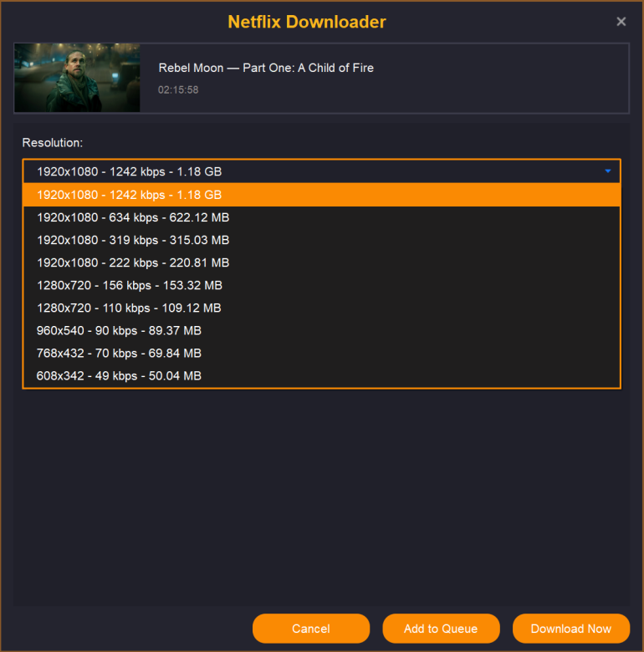The width and height of the screenshot is (644, 652).
Task: Click the Cancel button
Action: pyautogui.click(x=311, y=629)
